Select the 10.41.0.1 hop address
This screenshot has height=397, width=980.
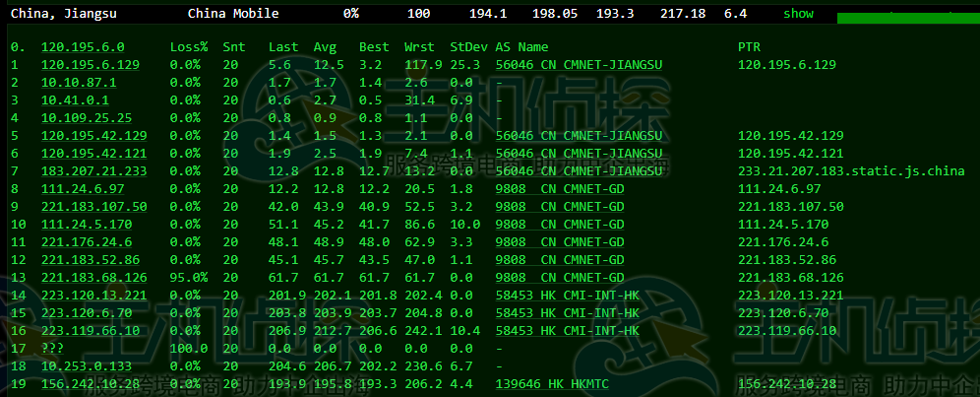point(75,100)
